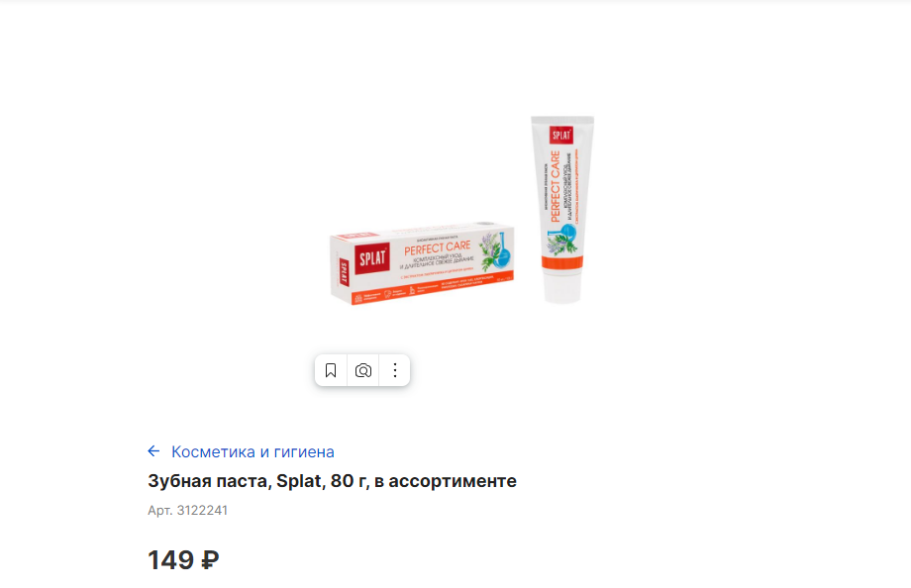Click the plant and flask illustration on box
Image resolution: width=911 pixels, height=588 pixels.
point(494,251)
